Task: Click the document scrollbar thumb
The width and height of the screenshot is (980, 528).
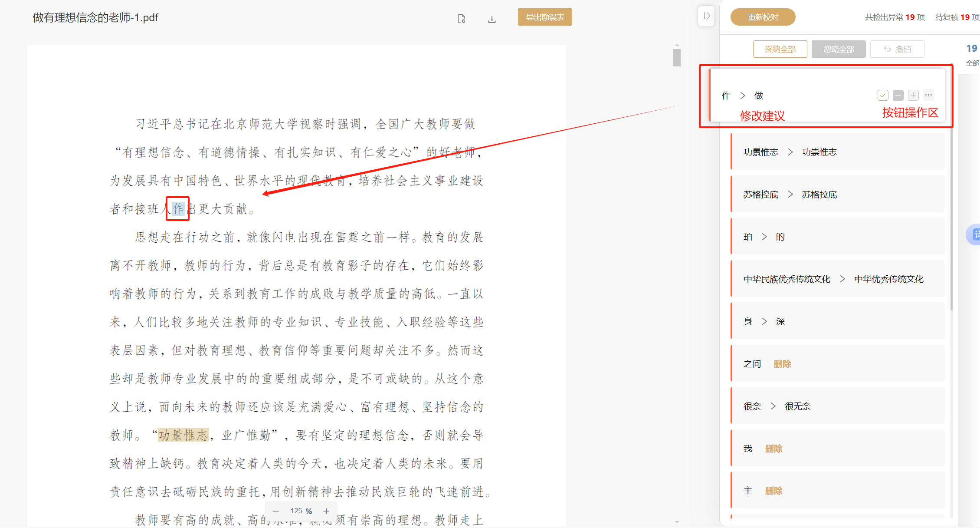Action: [x=677, y=58]
